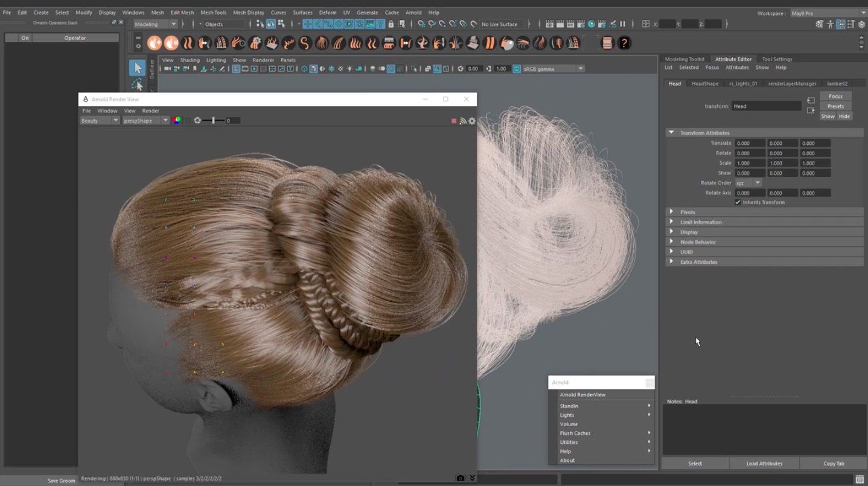Click the lasso select tool in toolbox
This screenshot has width=868, height=486.
pyautogui.click(x=138, y=85)
